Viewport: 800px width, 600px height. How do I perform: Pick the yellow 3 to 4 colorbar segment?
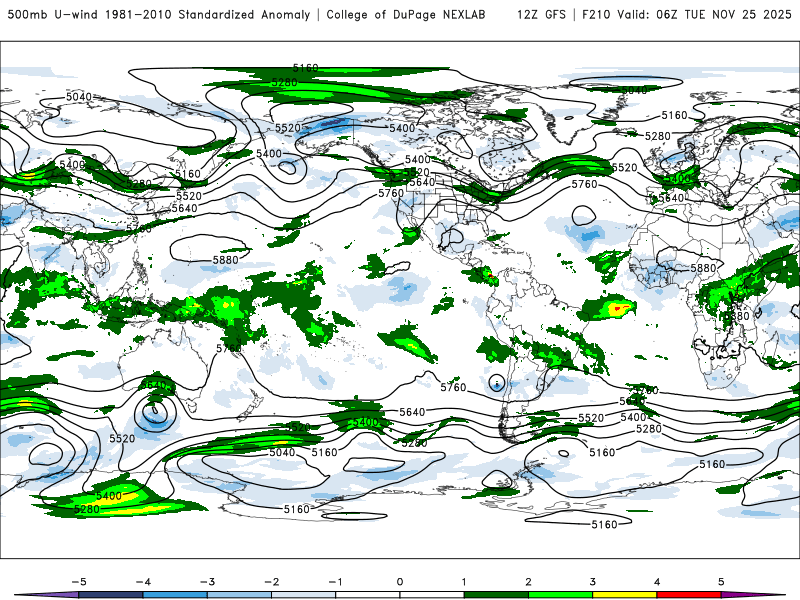point(625,595)
